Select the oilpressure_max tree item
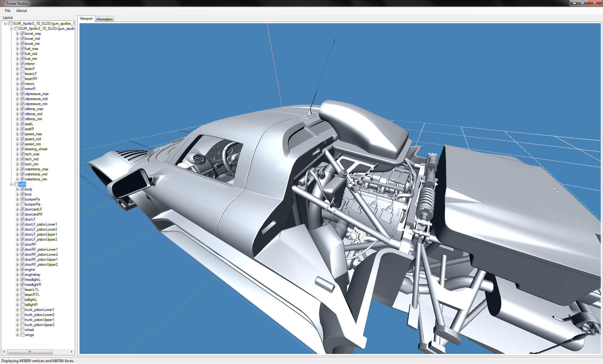 coord(37,94)
